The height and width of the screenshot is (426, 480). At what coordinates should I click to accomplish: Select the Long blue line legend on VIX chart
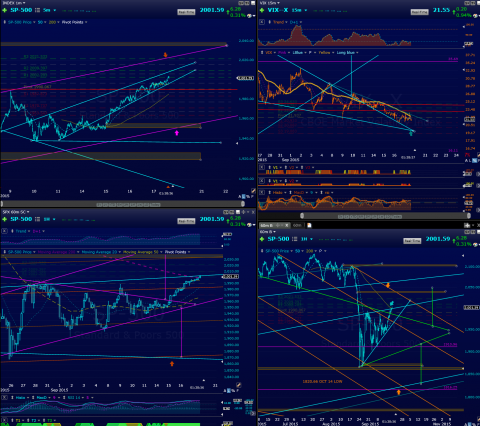(347, 53)
